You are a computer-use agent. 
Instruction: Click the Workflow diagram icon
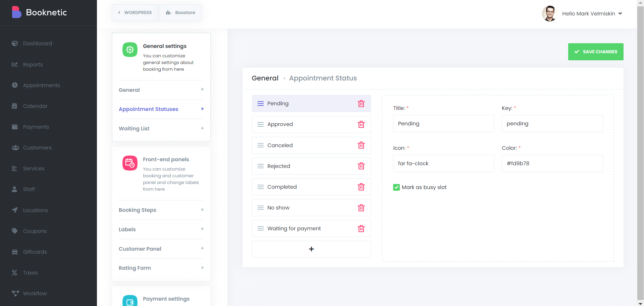(15, 293)
